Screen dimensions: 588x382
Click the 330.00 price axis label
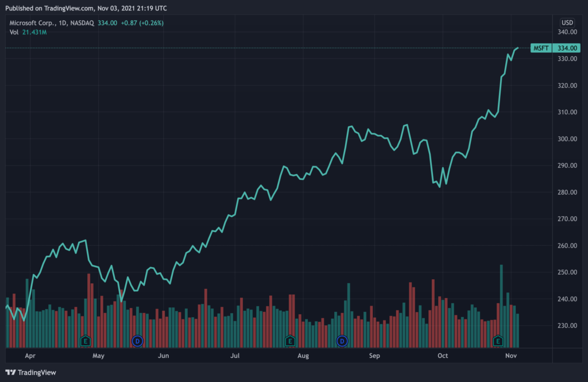tap(567, 59)
